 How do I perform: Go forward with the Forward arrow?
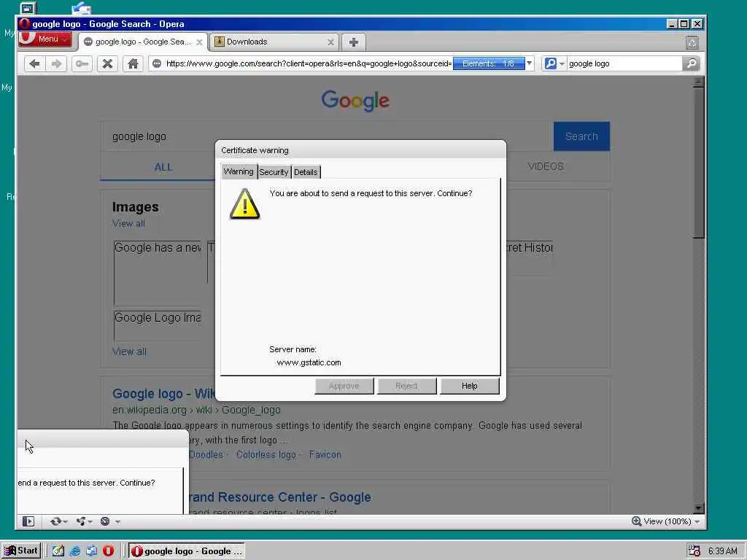(x=56, y=64)
